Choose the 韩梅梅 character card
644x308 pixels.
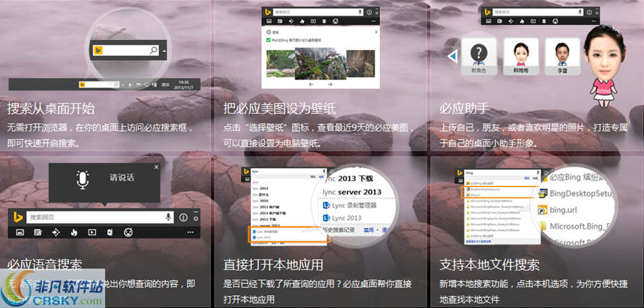pyautogui.click(x=521, y=56)
